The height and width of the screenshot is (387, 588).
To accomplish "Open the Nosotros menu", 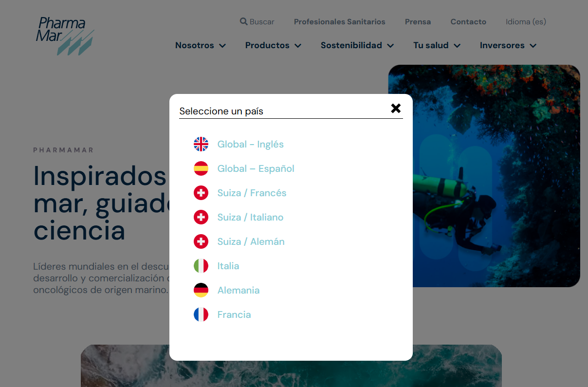I will (x=195, y=45).
